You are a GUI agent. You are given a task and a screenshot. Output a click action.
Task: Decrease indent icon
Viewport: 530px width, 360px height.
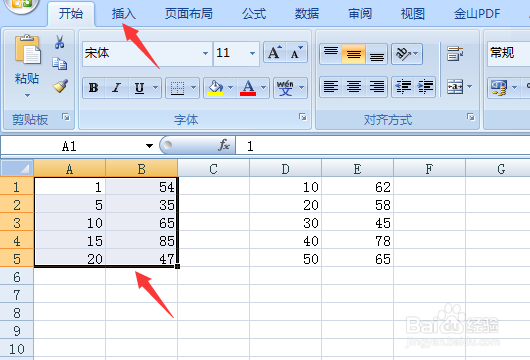pos(403,87)
